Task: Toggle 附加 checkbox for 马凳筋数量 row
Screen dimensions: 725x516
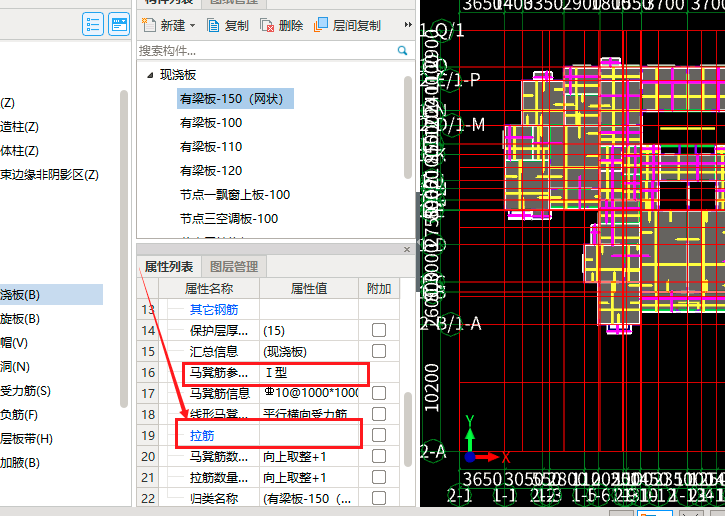Action: (379, 456)
